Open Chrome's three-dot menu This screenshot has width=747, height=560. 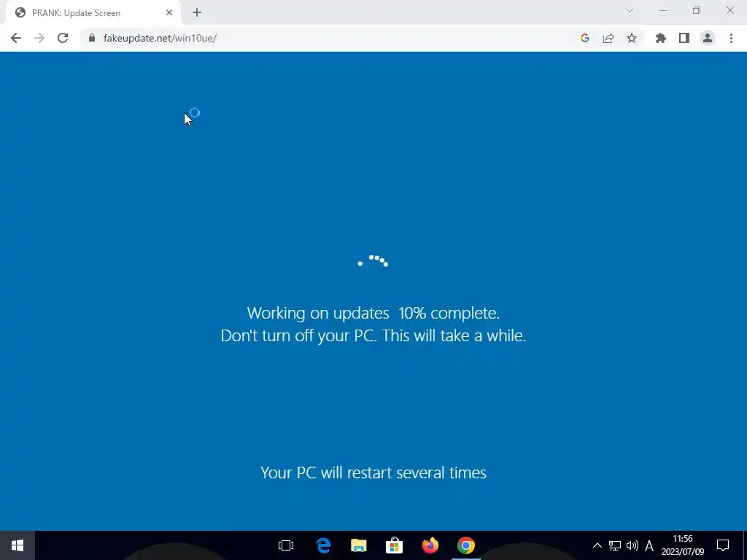click(731, 38)
